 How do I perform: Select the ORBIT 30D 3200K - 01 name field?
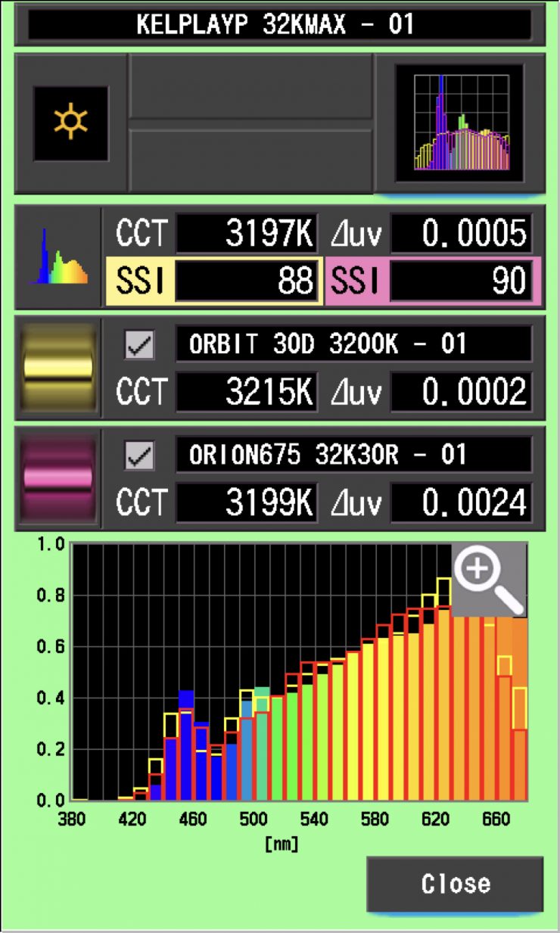(x=353, y=346)
